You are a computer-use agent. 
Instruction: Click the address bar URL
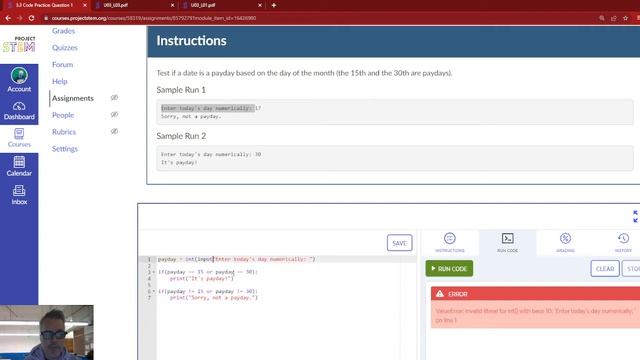pyautogui.click(x=154, y=18)
